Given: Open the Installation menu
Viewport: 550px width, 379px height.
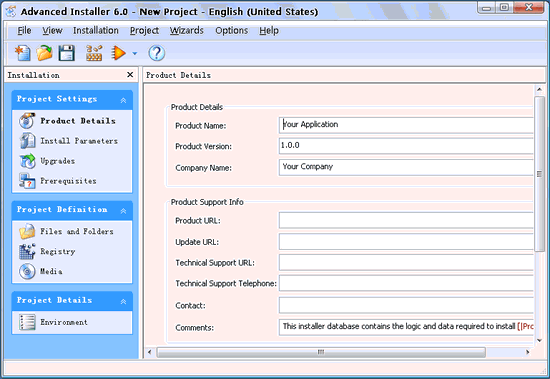Looking at the screenshot, I should coord(96,31).
